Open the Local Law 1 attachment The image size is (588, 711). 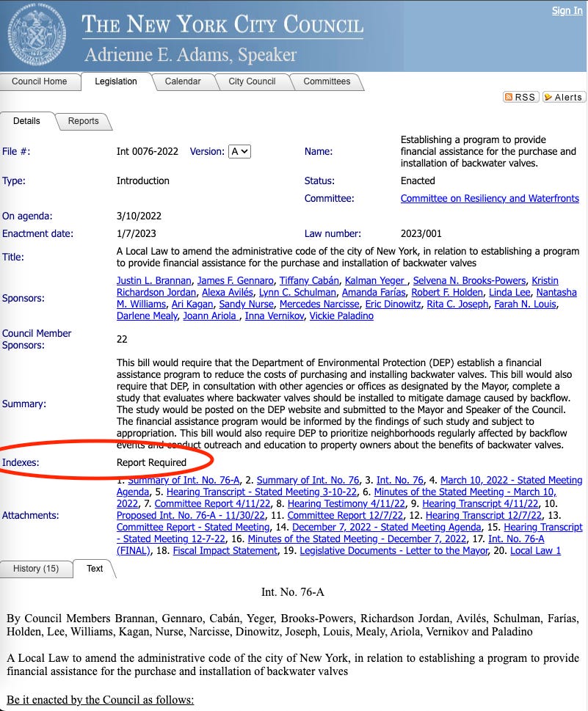pyautogui.click(x=535, y=550)
